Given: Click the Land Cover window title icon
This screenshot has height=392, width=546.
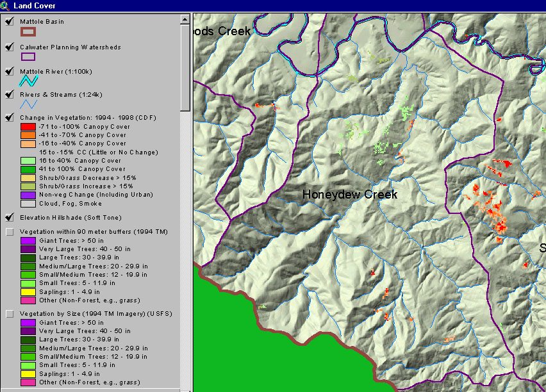Looking at the screenshot, I should click(4, 6).
